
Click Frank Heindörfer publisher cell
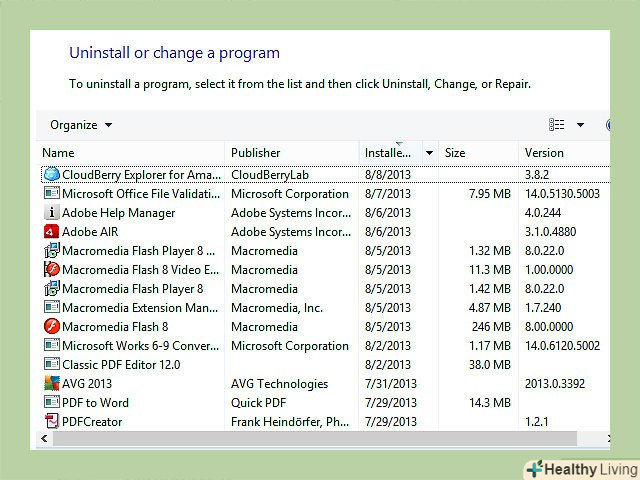coord(290,421)
